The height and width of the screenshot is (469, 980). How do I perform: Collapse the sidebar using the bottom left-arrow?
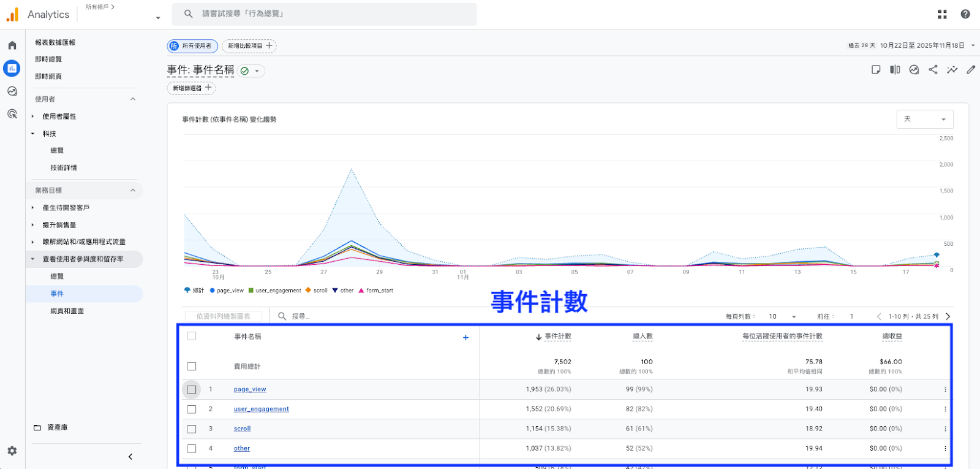(x=130, y=457)
